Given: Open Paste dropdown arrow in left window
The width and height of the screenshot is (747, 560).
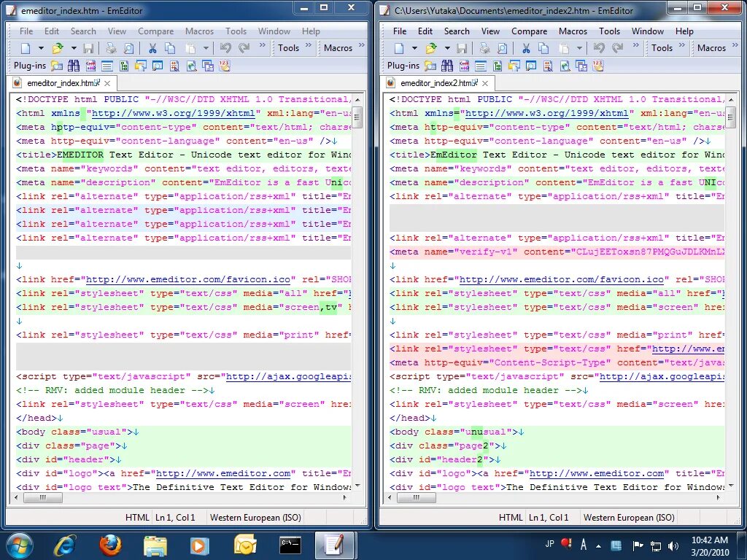Looking at the screenshot, I should (x=206, y=47).
